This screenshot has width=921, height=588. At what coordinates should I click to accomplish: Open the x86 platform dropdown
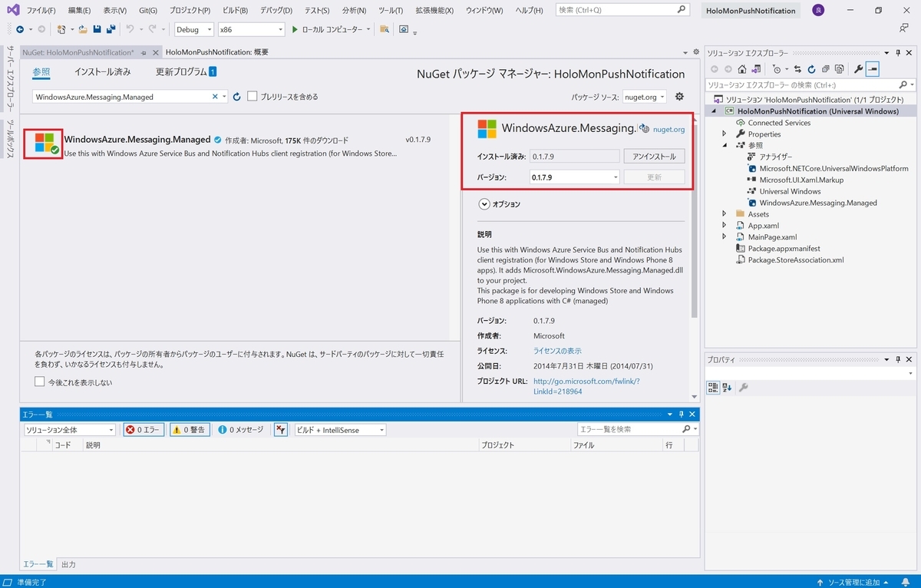click(251, 29)
